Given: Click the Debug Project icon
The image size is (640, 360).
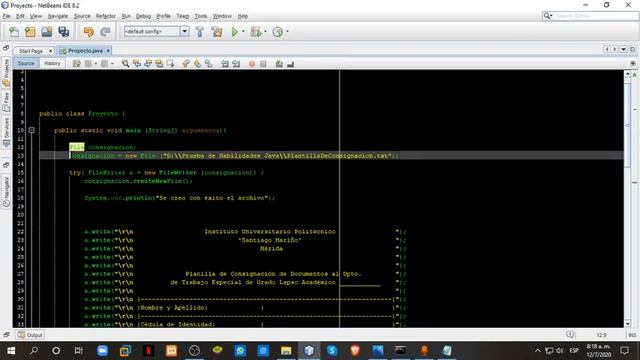Looking at the screenshot, I should [256, 32].
